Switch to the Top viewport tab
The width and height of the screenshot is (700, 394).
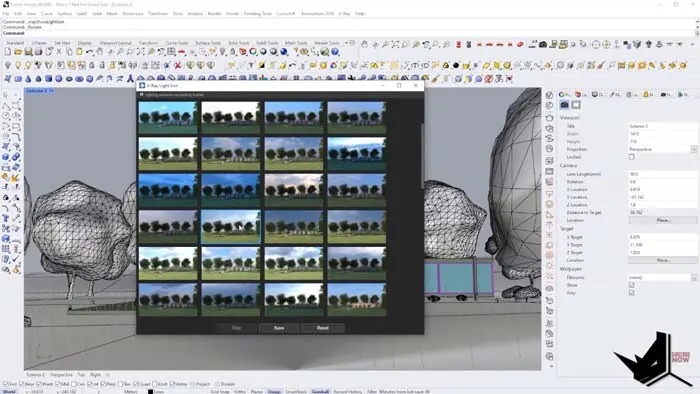tap(81, 375)
